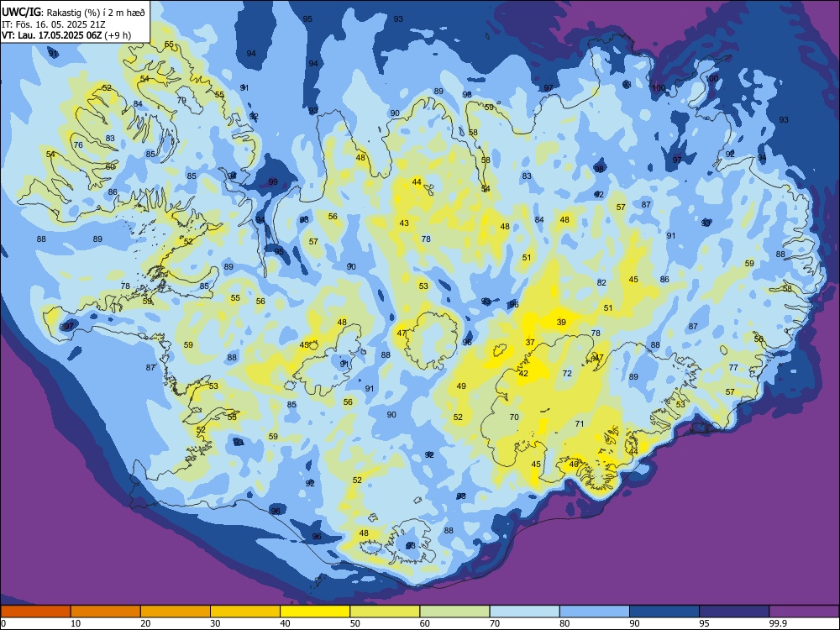Viewport: 840px width, 630px height.
Task: Select the 60–70 light green legend swatch
Action: [454, 612]
